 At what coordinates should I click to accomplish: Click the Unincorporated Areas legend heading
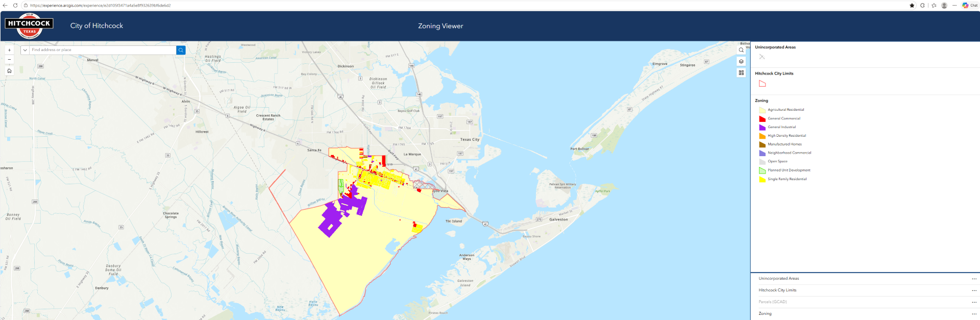775,47
